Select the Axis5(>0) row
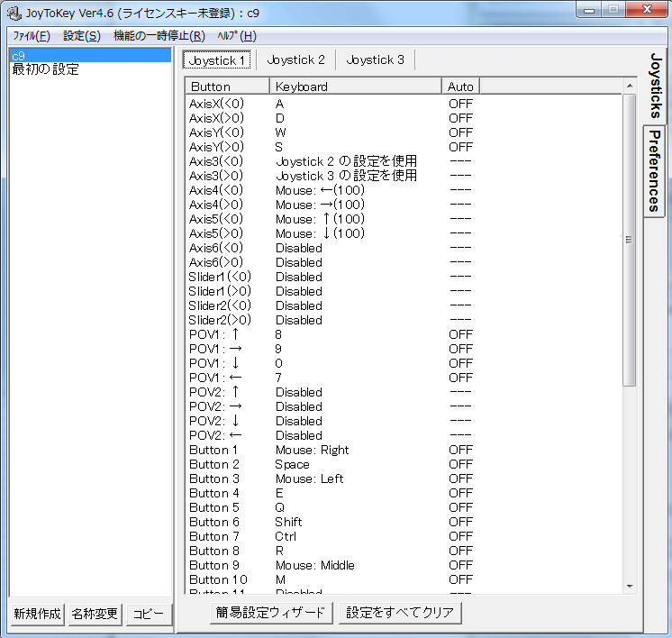This screenshot has width=672, height=638. click(404, 233)
